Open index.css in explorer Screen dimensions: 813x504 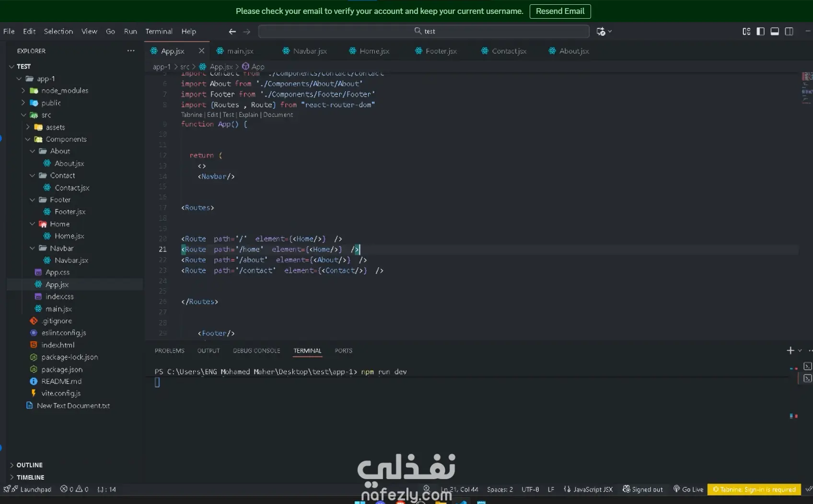59,297
